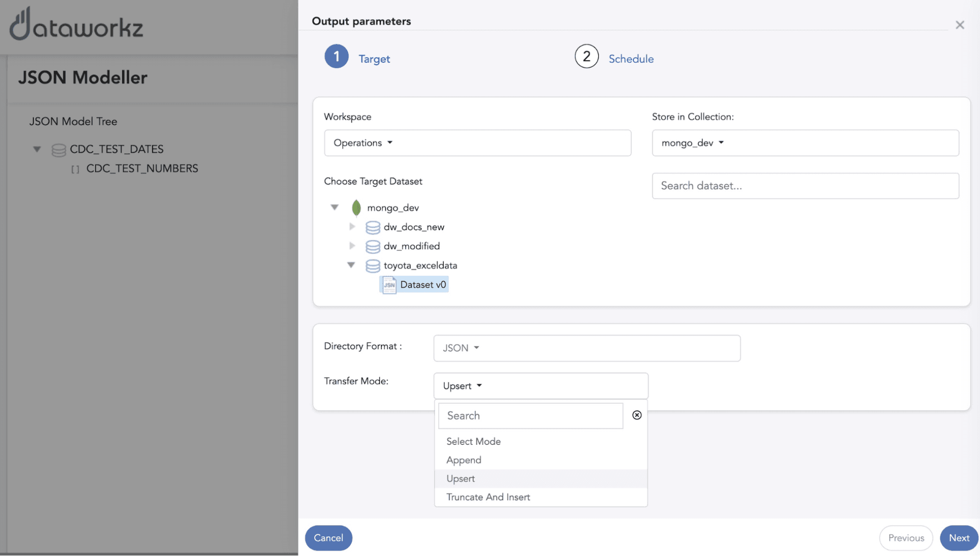Click the step 1 Target circle
The height and width of the screenshot is (556, 980).
[336, 57]
